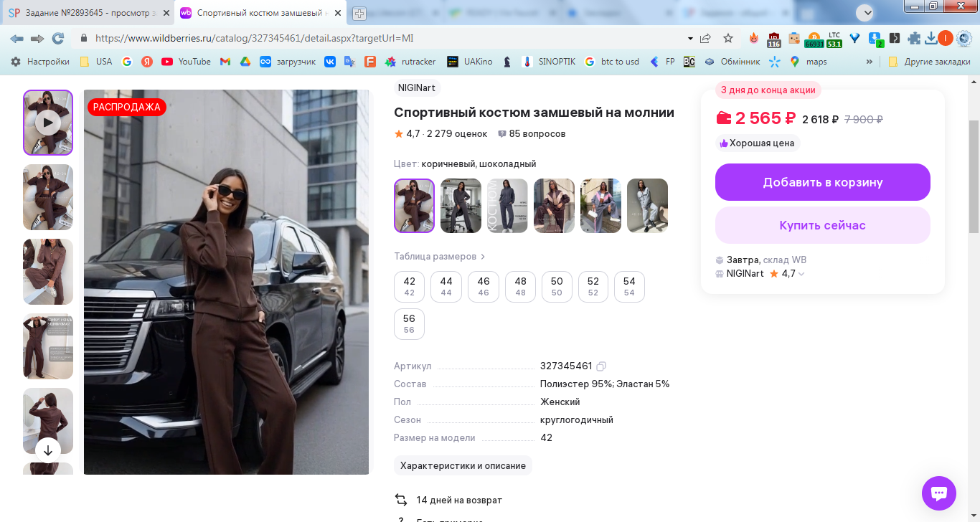Open the Настройки settings bookmark

pos(40,62)
